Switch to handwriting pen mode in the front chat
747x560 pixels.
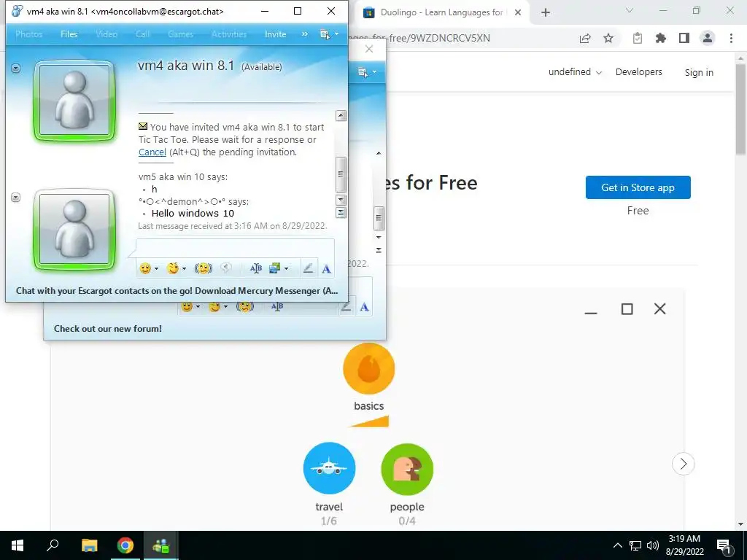[309, 268]
